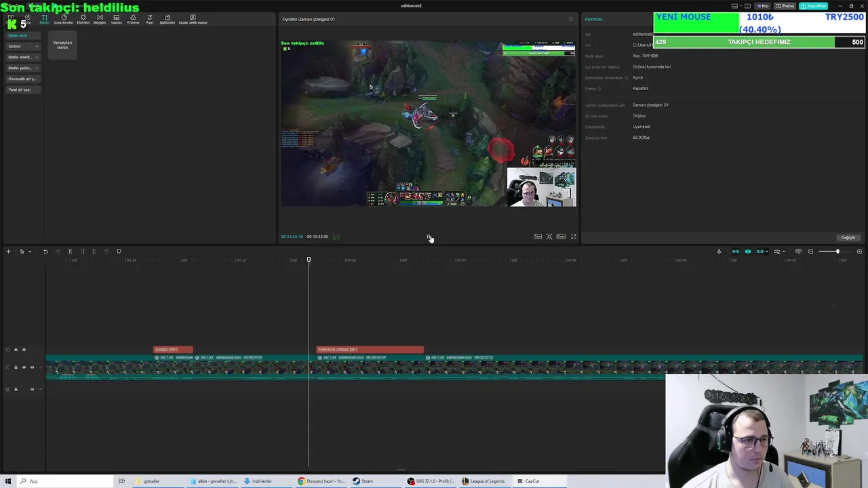Expand the Sizinki dropdown

click(x=23, y=46)
